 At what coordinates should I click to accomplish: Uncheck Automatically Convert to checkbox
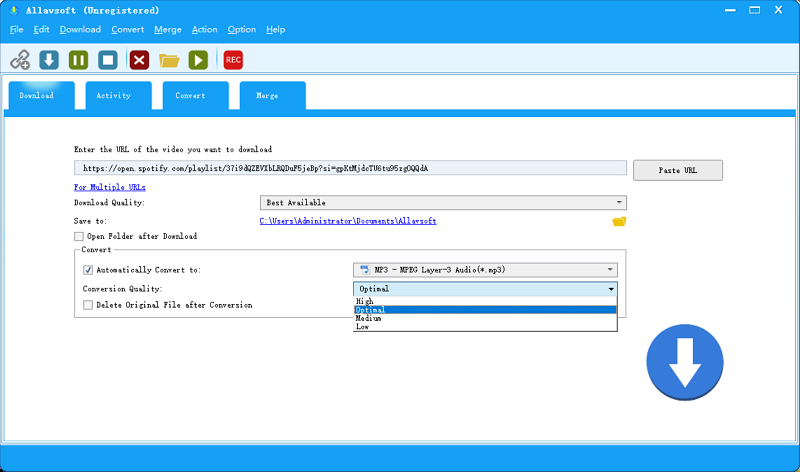pyautogui.click(x=88, y=270)
